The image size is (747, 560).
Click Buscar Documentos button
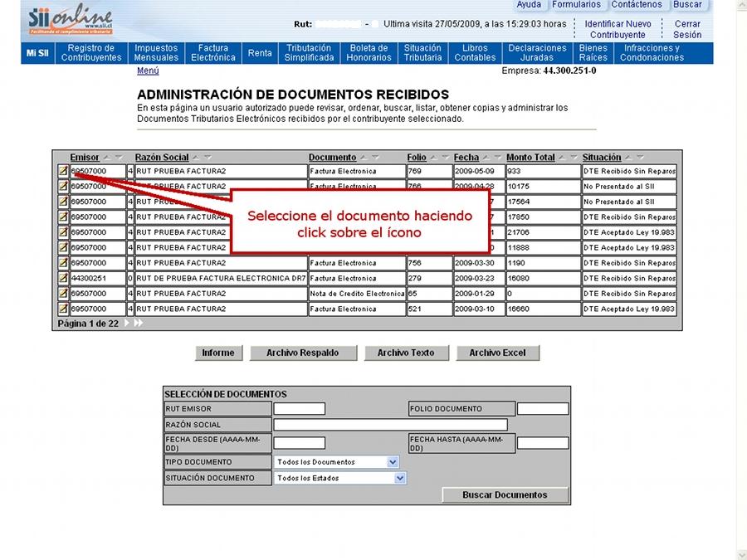pos(505,494)
